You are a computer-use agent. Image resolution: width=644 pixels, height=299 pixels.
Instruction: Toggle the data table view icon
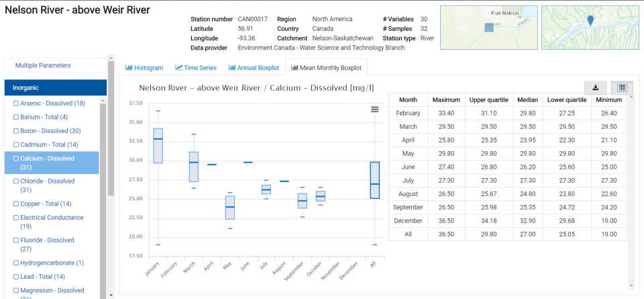click(x=622, y=87)
